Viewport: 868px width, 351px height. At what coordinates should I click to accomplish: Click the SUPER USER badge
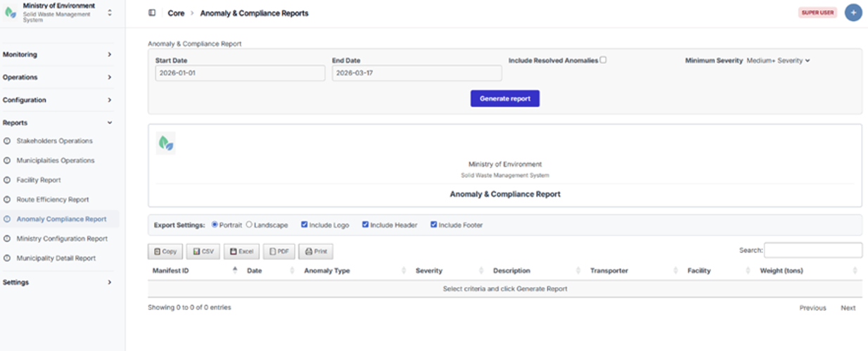click(x=818, y=13)
